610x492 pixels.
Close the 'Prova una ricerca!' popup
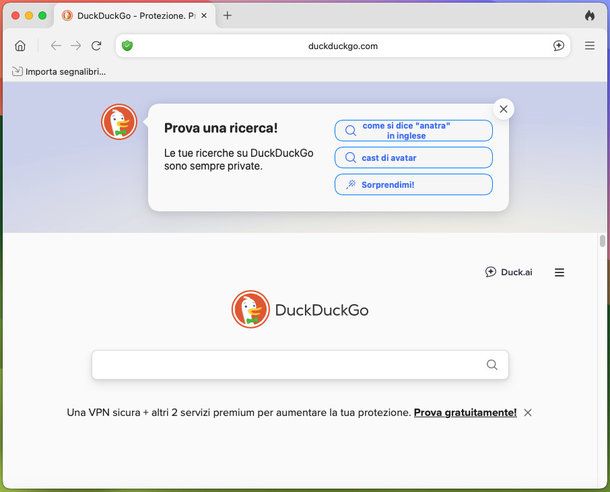503,109
